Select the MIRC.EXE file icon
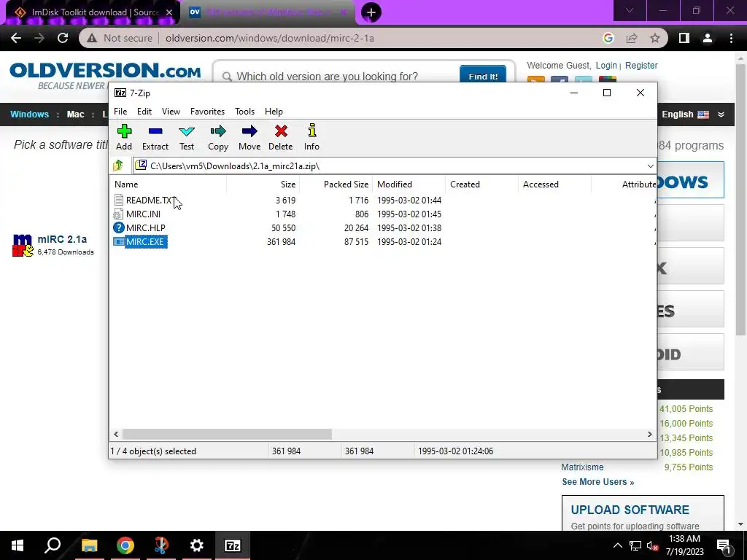Image resolution: width=747 pixels, height=560 pixels. click(x=119, y=241)
